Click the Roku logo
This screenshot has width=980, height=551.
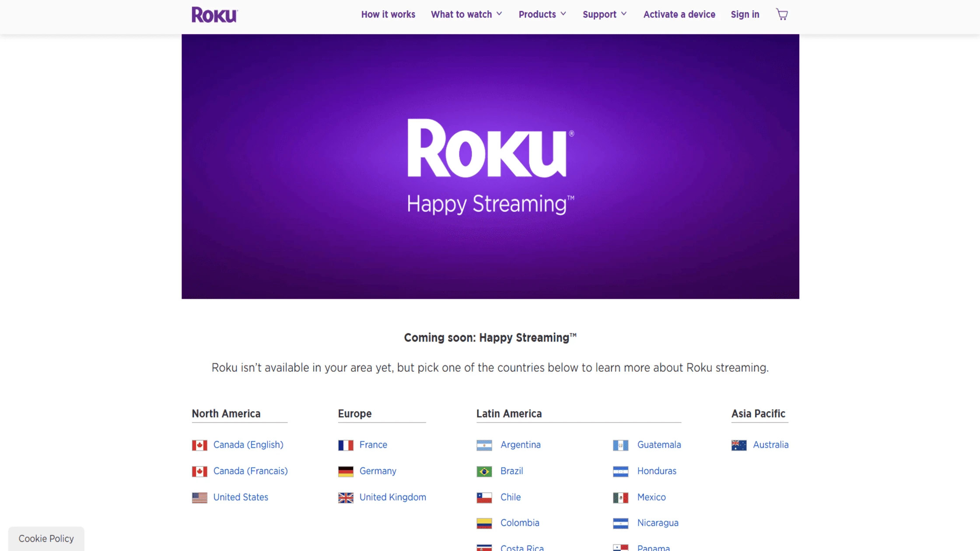(x=214, y=14)
